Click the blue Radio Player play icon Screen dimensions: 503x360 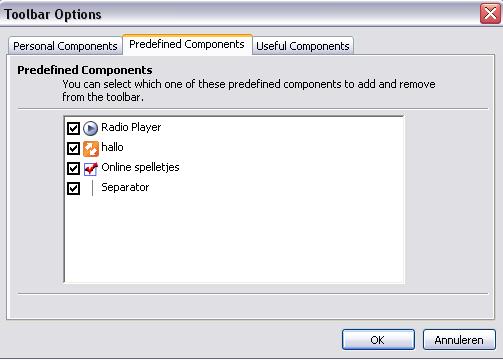coord(90,128)
